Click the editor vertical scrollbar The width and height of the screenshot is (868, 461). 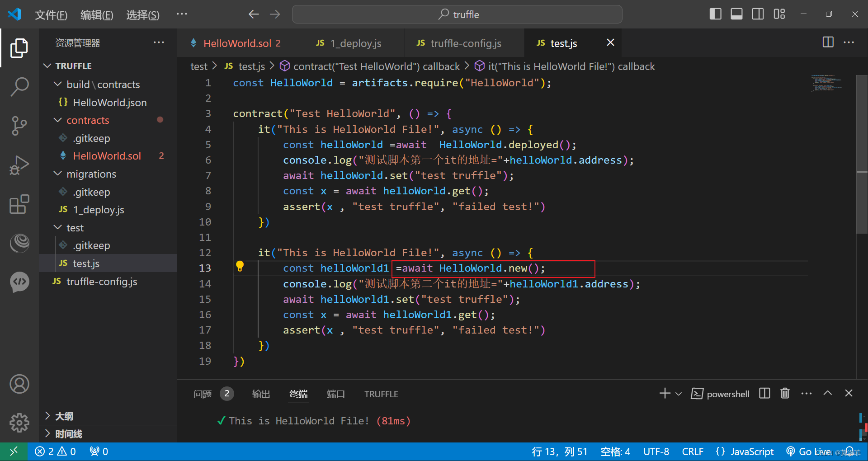coord(862,154)
